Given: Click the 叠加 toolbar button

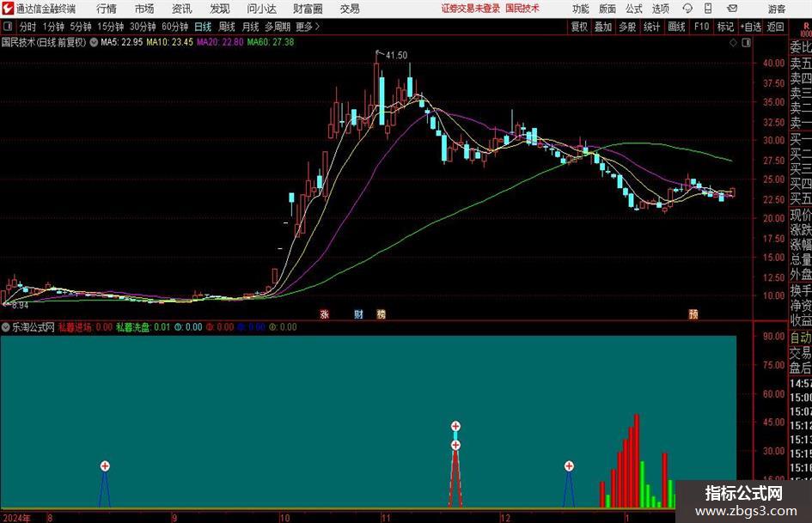Looking at the screenshot, I should click(603, 27).
